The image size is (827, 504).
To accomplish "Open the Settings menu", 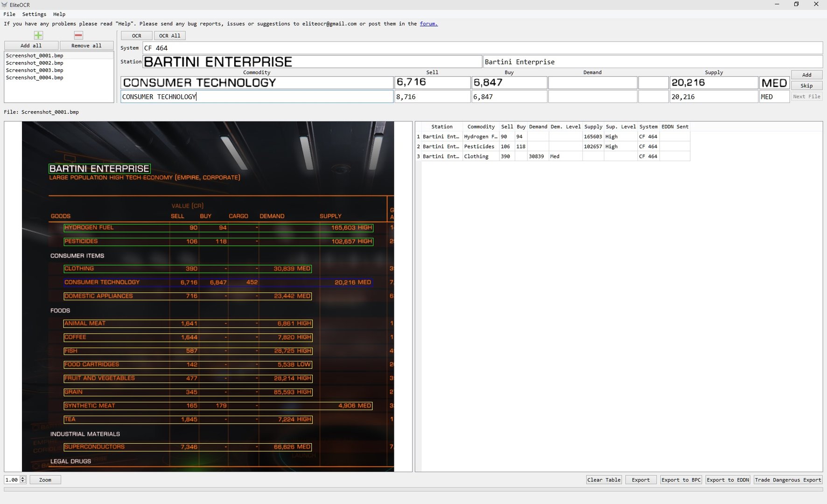I will 34,14.
